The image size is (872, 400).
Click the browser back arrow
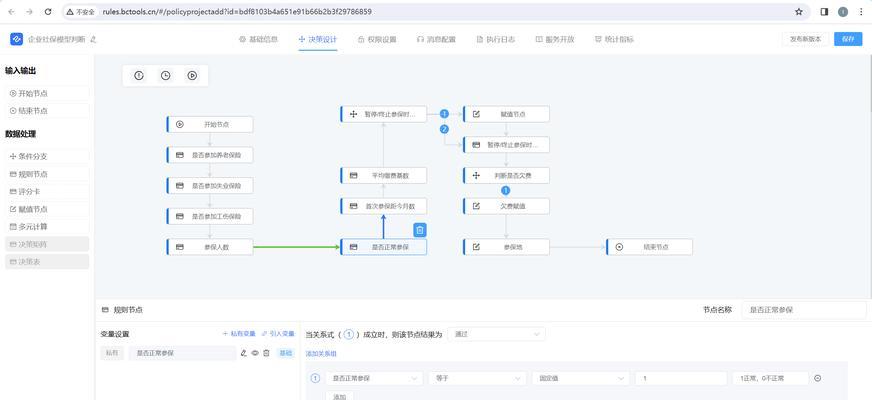click(x=12, y=12)
